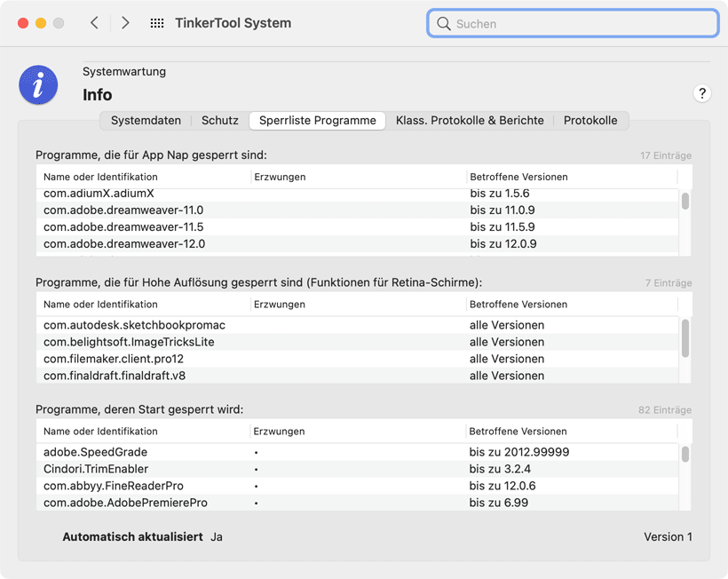Screen dimensions: 728x579
Task: Click version cell bis zu 3.2.4
Action: (x=500, y=469)
